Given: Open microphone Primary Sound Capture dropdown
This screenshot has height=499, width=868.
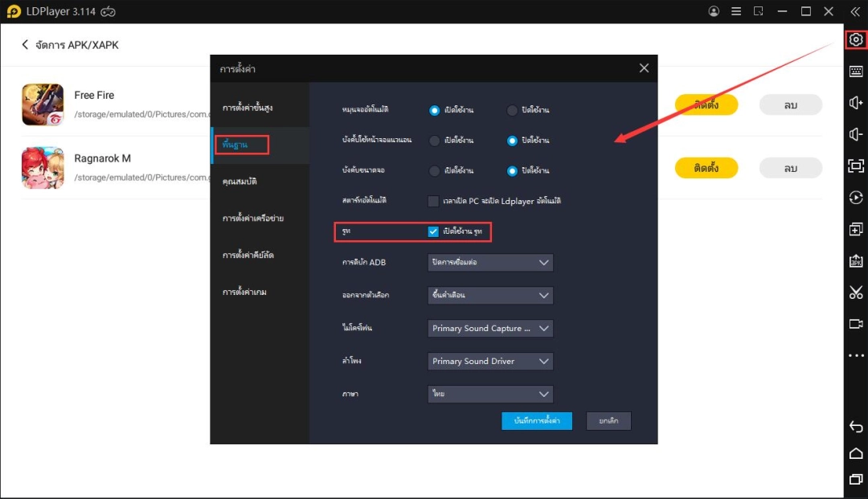Looking at the screenshot, I should point(490,328).
